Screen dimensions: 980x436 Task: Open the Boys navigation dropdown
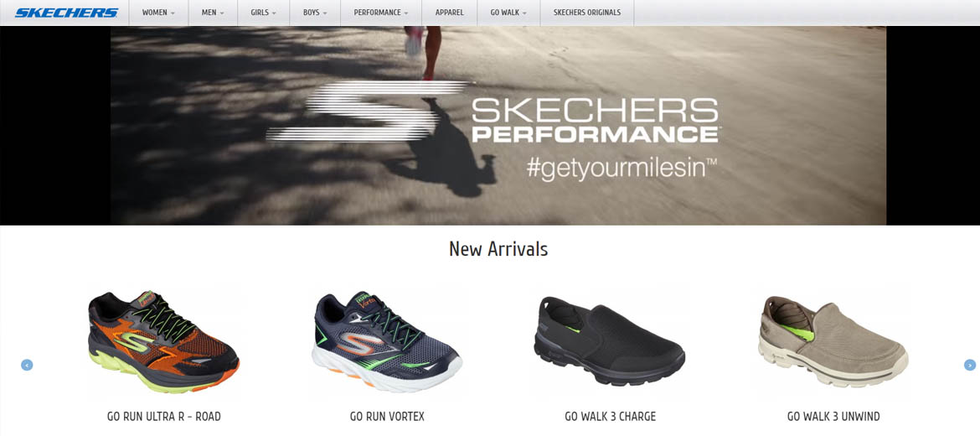click(x=315, y=13)
